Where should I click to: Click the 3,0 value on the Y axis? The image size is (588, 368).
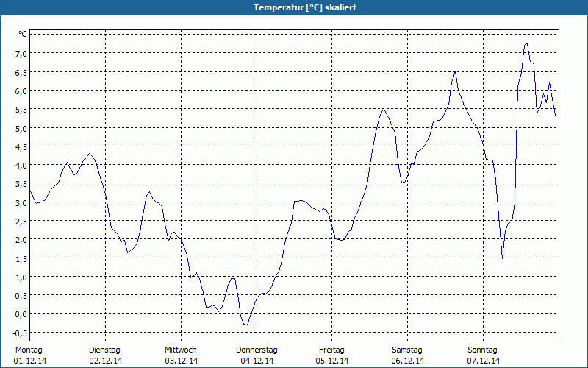(x=21, y=202)
